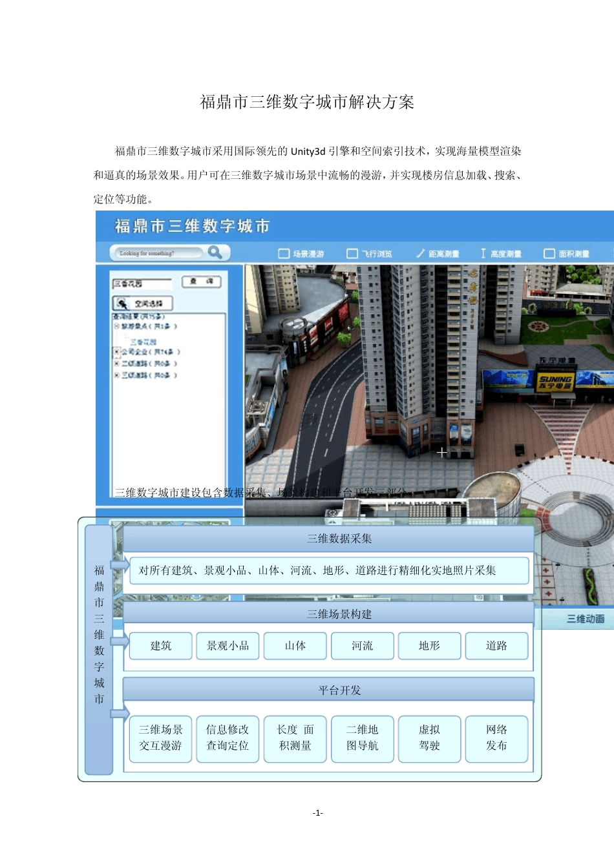
Task: Click the 虚拟驾驶 box
Action: (430, 738)
